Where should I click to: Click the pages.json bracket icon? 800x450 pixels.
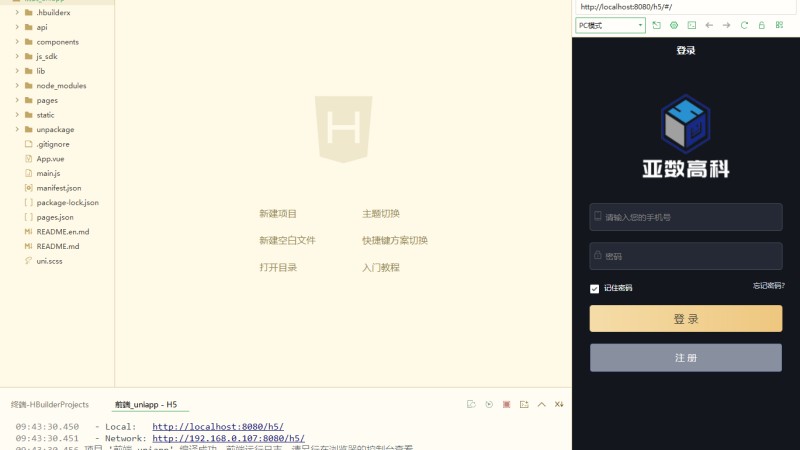tap(29, 217)
